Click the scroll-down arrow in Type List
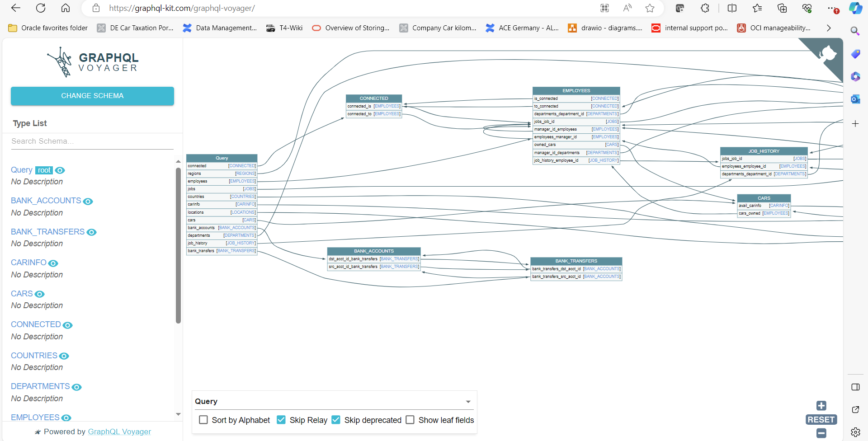Screen dimensions: 868x441 click(178, 414)
